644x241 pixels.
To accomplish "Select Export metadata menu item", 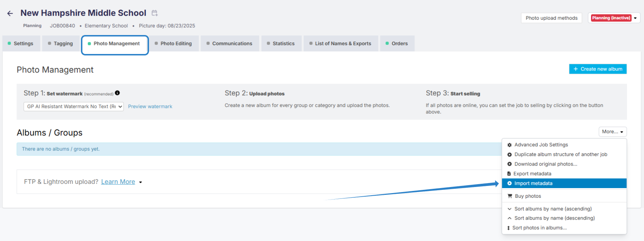I will (564, 174).
